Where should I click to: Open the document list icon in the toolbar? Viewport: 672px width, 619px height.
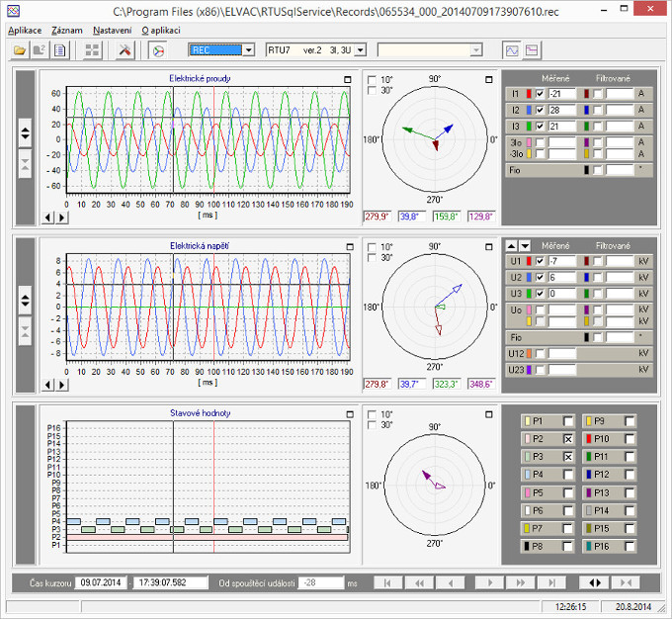(x=59, y=50)
